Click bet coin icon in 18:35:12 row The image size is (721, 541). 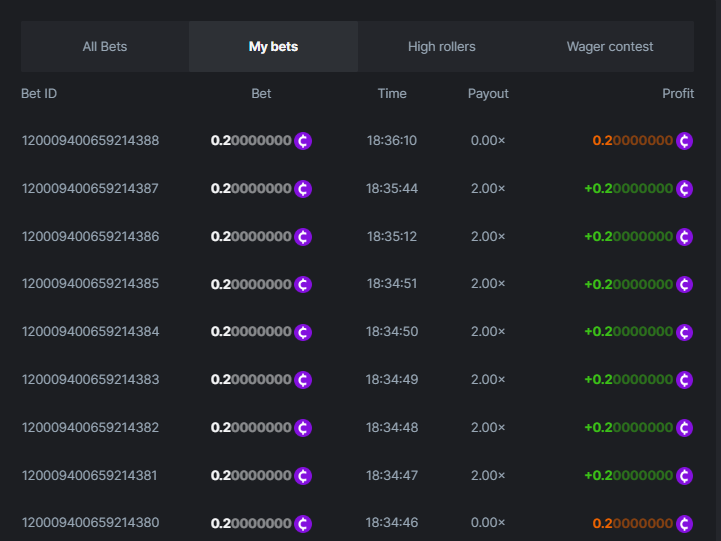303,237
